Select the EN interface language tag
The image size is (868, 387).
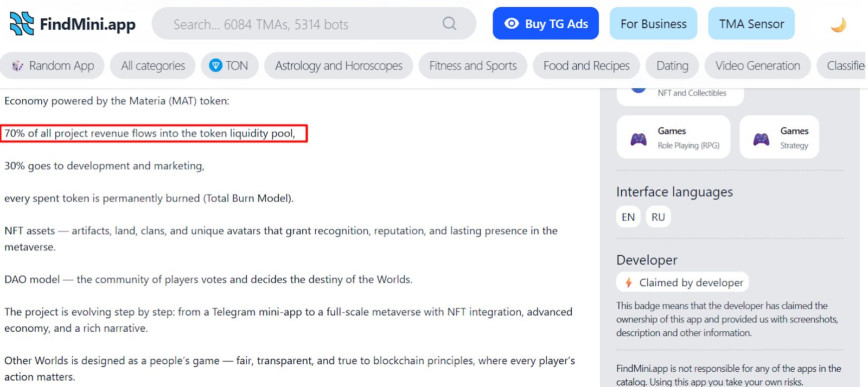(628, 217)
